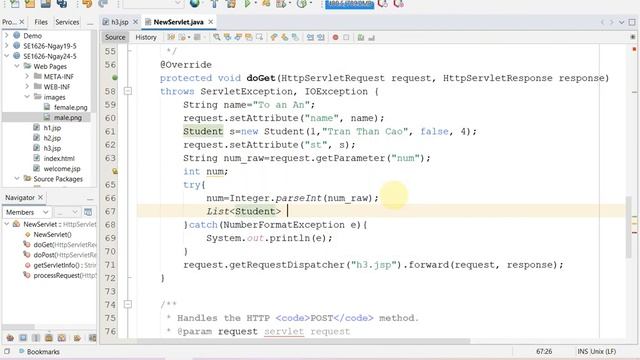
Task: Collapse the SE1626-Ngay24-5 project node
Action: tap(7, 56)
